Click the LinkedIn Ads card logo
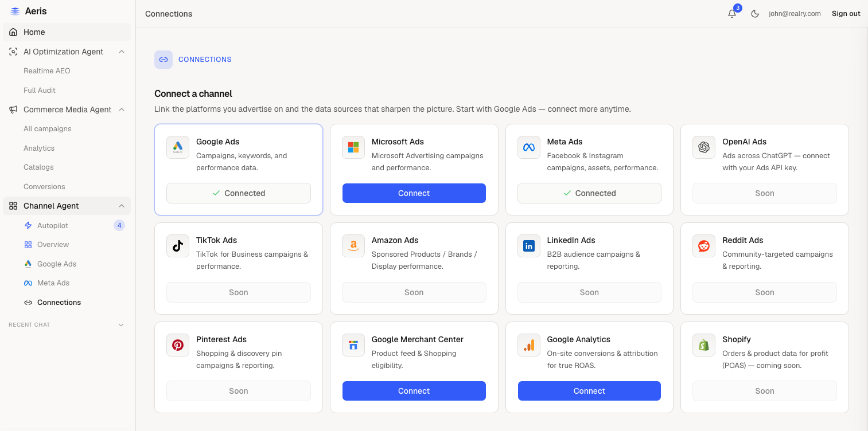868x431 pixels. (529, 246)
